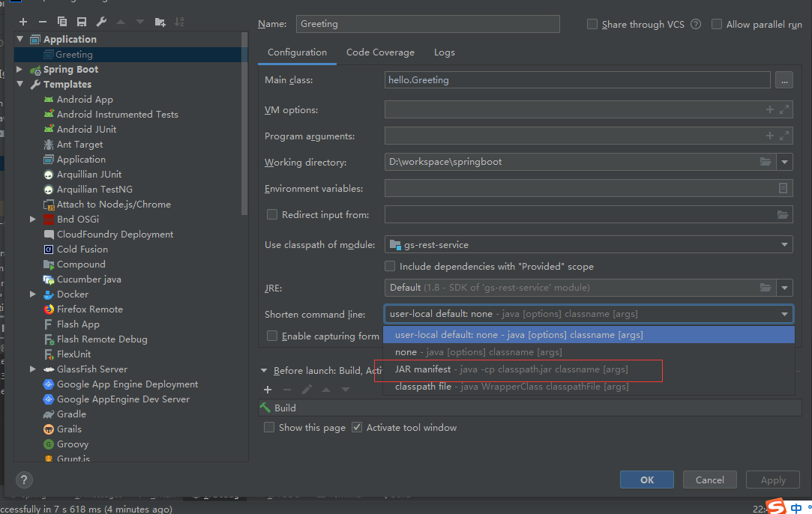812x514 pixels.
Task: Open edit templates wrench icon
Action: click(x=101, y=22)
